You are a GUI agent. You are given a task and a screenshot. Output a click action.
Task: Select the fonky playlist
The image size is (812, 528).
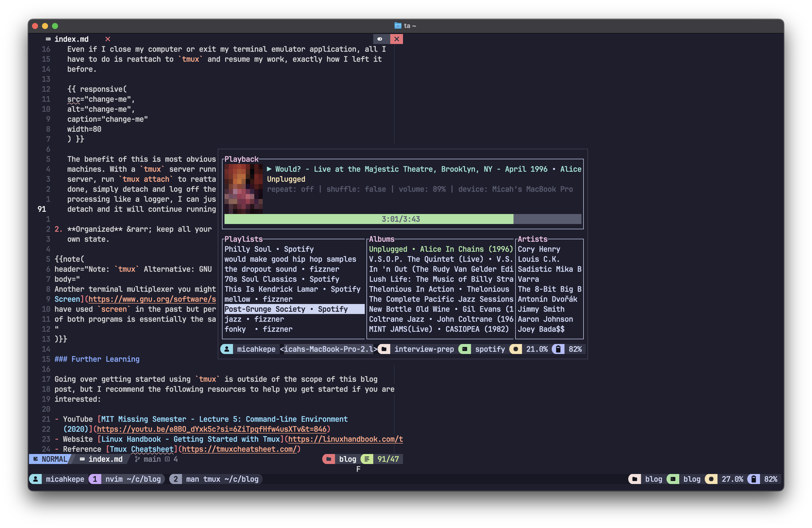[x=258, y=329]
